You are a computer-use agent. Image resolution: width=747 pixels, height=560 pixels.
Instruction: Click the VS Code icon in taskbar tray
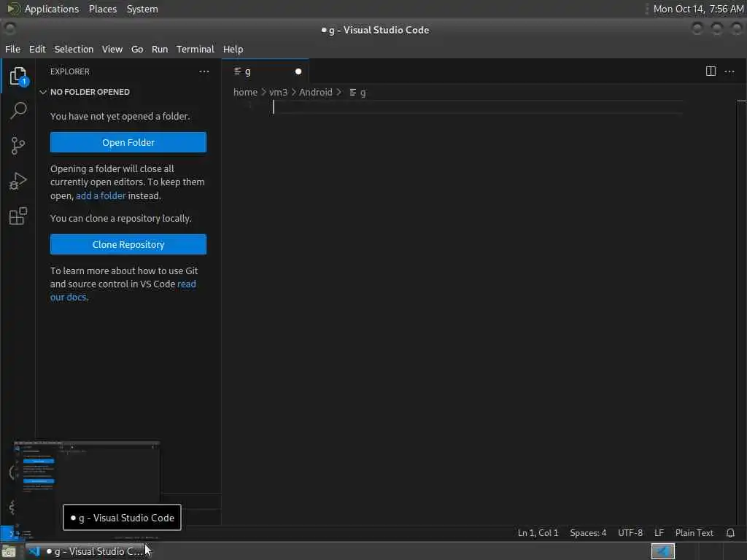pos(662,551)
